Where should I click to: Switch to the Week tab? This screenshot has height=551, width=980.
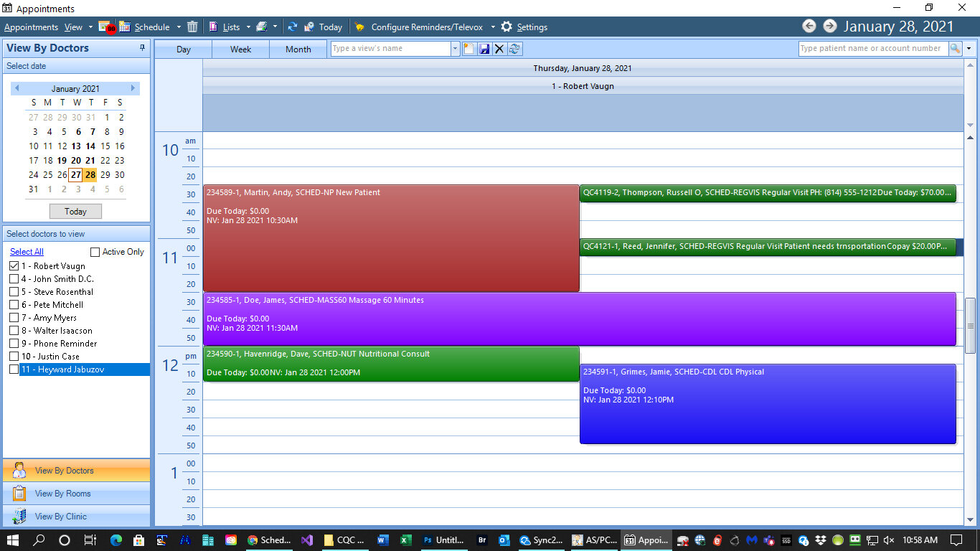point(241,50)
